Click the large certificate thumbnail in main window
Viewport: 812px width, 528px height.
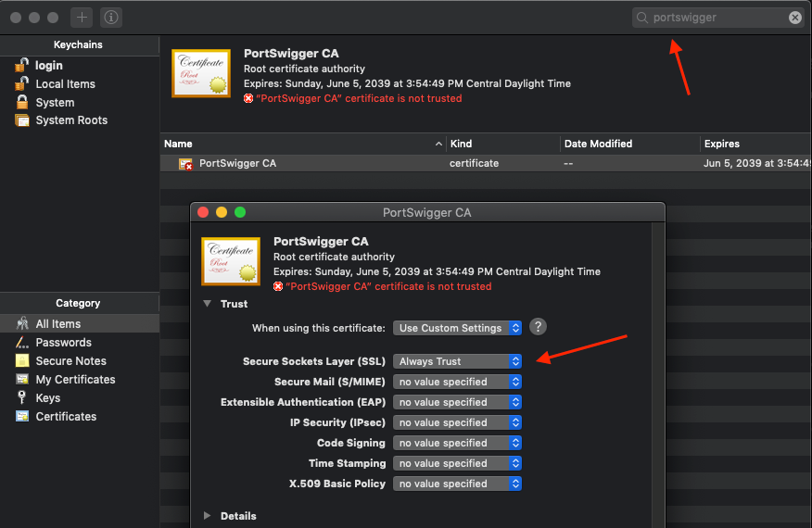(201, 73)
